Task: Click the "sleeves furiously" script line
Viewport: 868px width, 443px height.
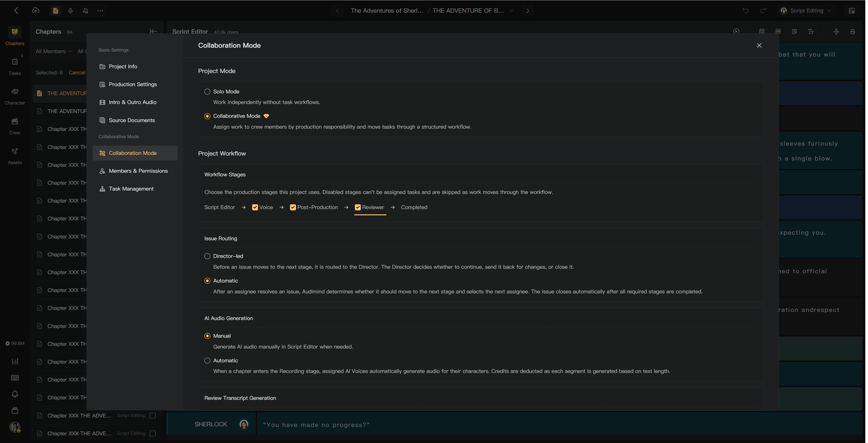Action: click(809, 144)
